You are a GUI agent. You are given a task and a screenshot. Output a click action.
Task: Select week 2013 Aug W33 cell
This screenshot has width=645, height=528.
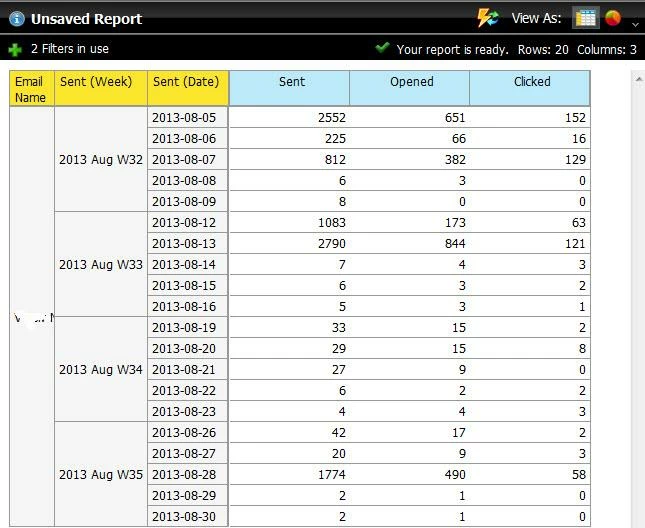pos(101,264)
